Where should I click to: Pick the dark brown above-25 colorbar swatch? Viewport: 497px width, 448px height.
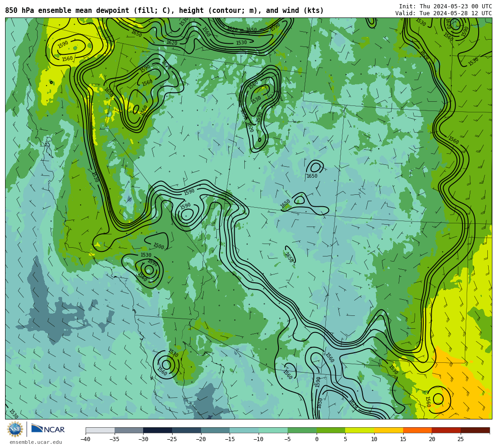coord(475,430)
